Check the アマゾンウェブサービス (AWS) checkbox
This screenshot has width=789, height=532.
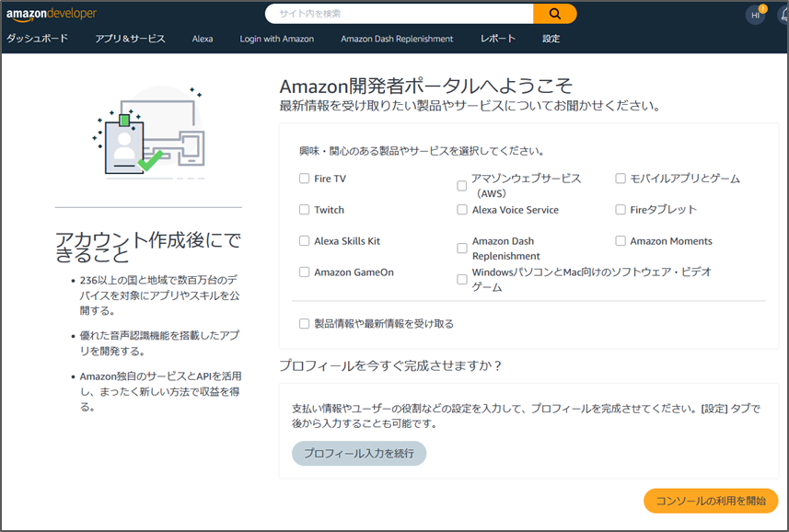461,186
